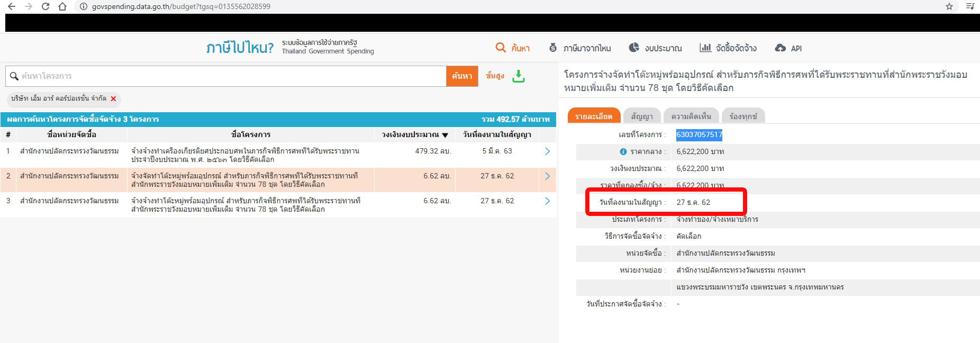Click the orange ค้นหา search button
This screenshot has height=343, width=980.
pyautogui.click(x=462, y=76)
